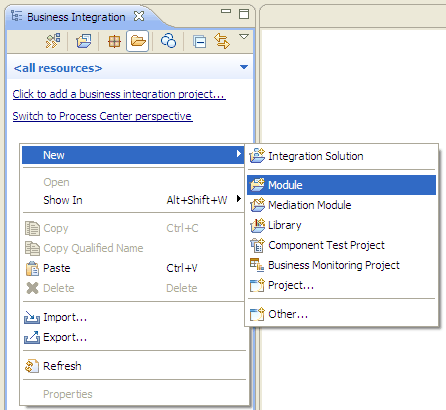The width and height of the screenshot is (446, 410).
Task: Close the Business Integration view tab
Action: (139, 16)
